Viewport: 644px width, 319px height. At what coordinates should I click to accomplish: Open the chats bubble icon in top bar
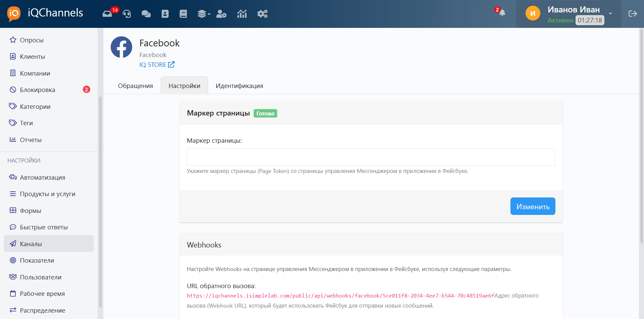pos(146,14)
